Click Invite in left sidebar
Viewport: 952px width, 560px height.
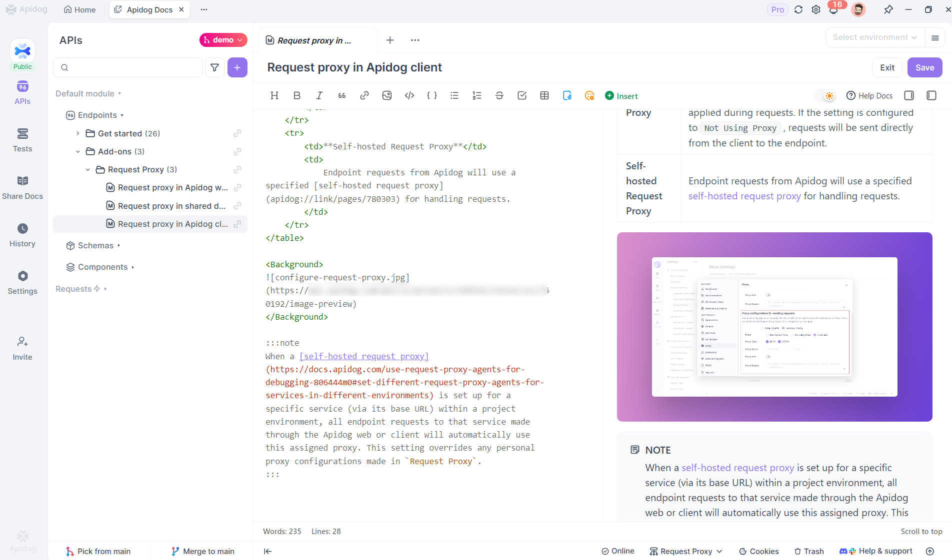click(22, 349)
